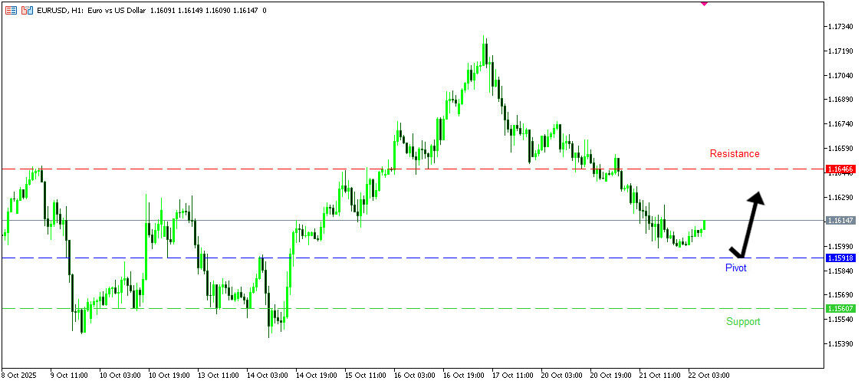Image resolution: width=868 pixels, height=384 pixels.
Task: Open the Depth of Market icon
Action: (28, 11)
